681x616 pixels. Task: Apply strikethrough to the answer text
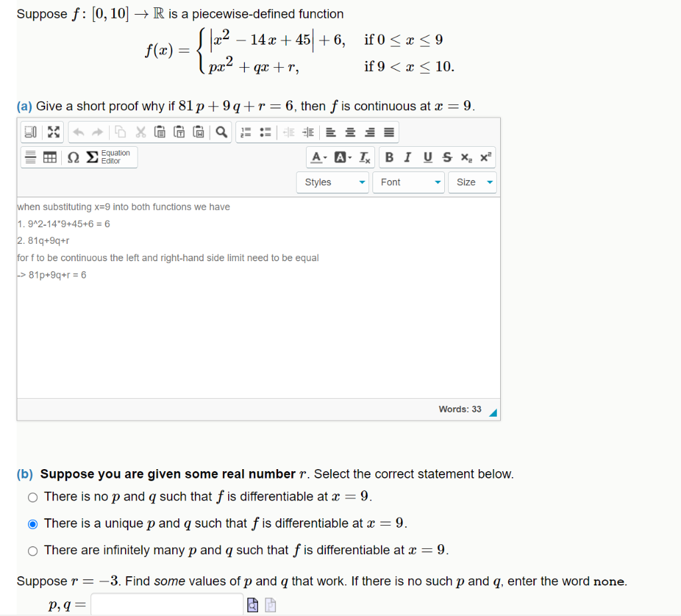coord(446,157)
